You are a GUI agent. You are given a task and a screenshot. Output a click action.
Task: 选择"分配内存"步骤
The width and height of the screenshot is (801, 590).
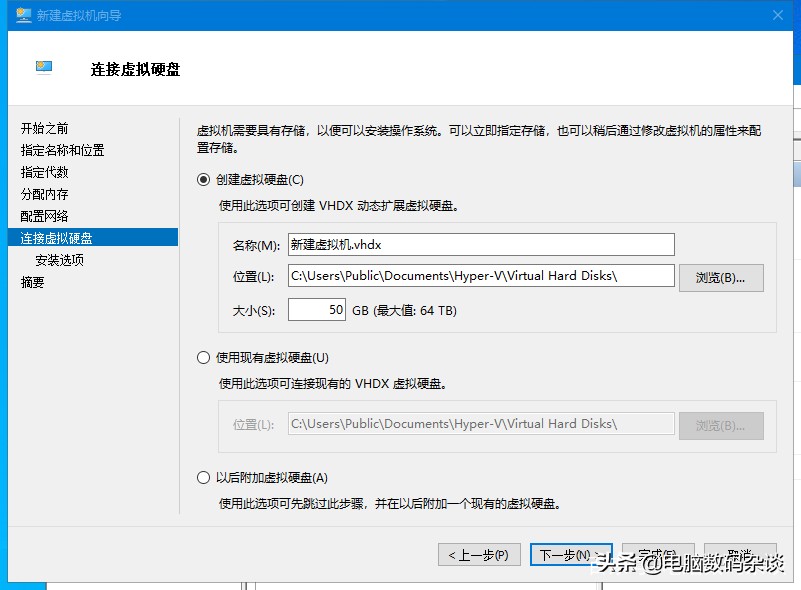coord(47,191)
